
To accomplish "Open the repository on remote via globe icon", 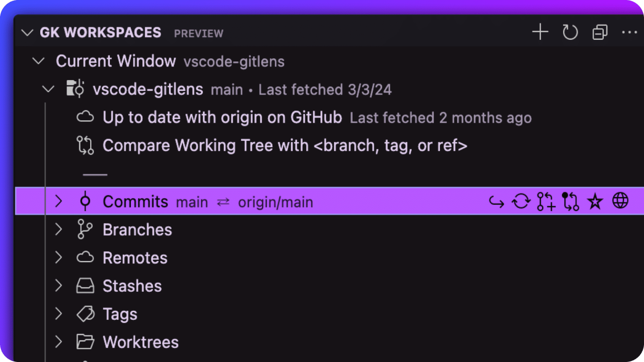I will (620, 201).
